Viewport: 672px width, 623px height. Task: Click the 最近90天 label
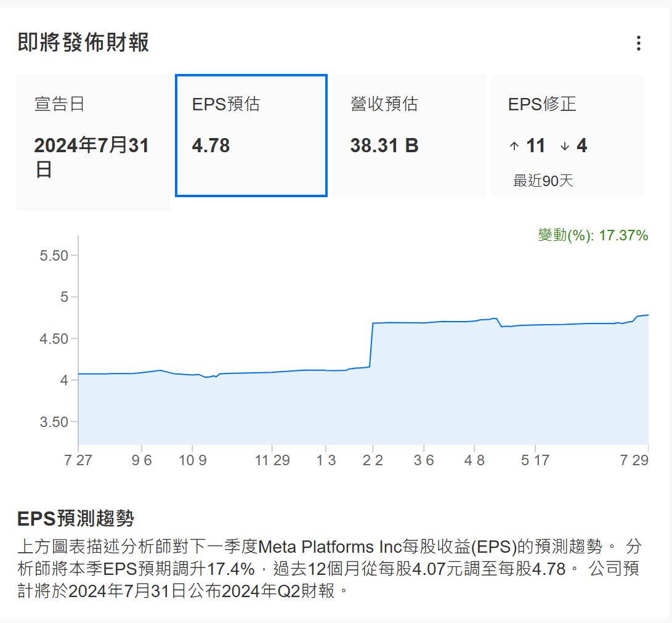click(x=543, y=181)
